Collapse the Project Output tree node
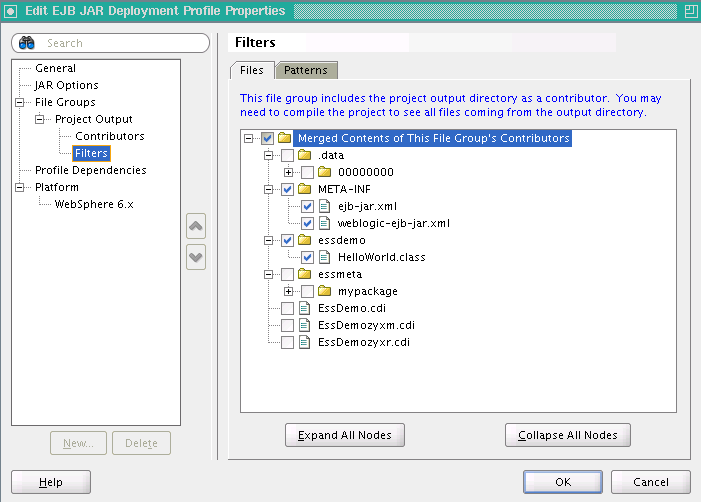Viewport: 701px width, 502px height. 39,119
